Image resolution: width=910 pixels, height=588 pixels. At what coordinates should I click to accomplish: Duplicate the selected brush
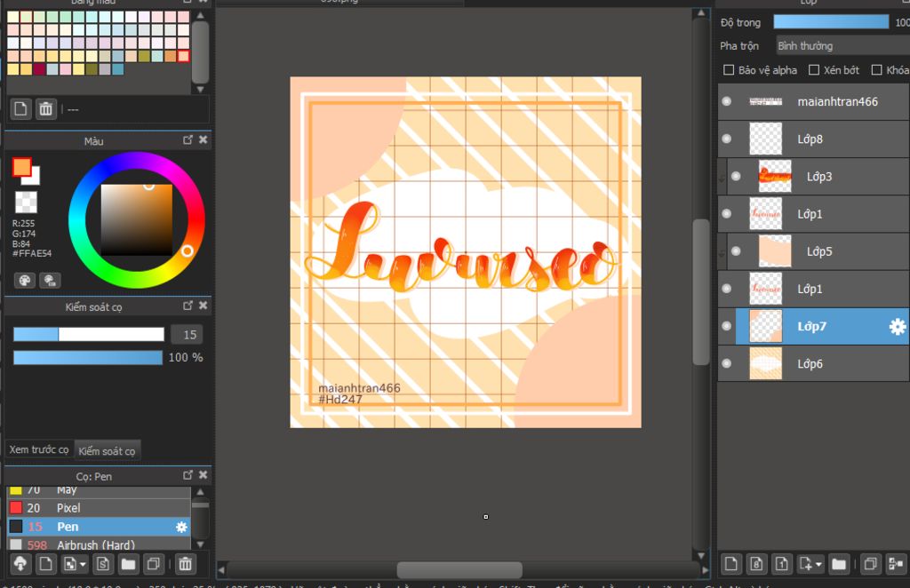[154, 564]
